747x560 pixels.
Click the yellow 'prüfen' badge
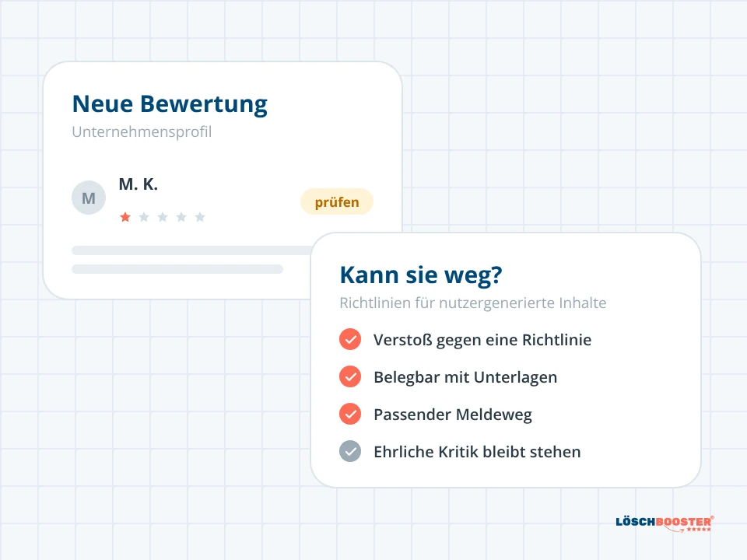(x=336, y=202)
